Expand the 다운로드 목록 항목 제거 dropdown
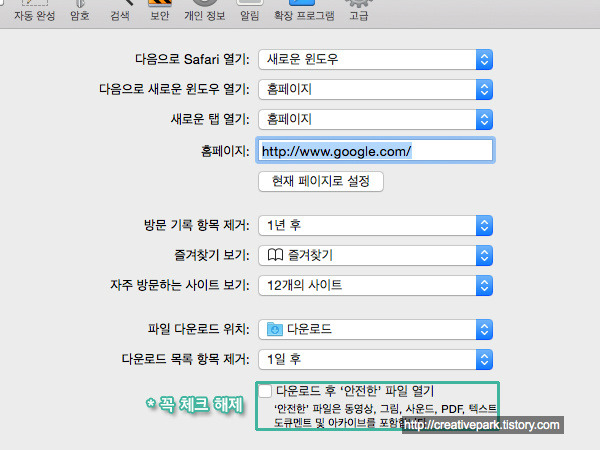 pyautogui.click(x=375, y=359)
